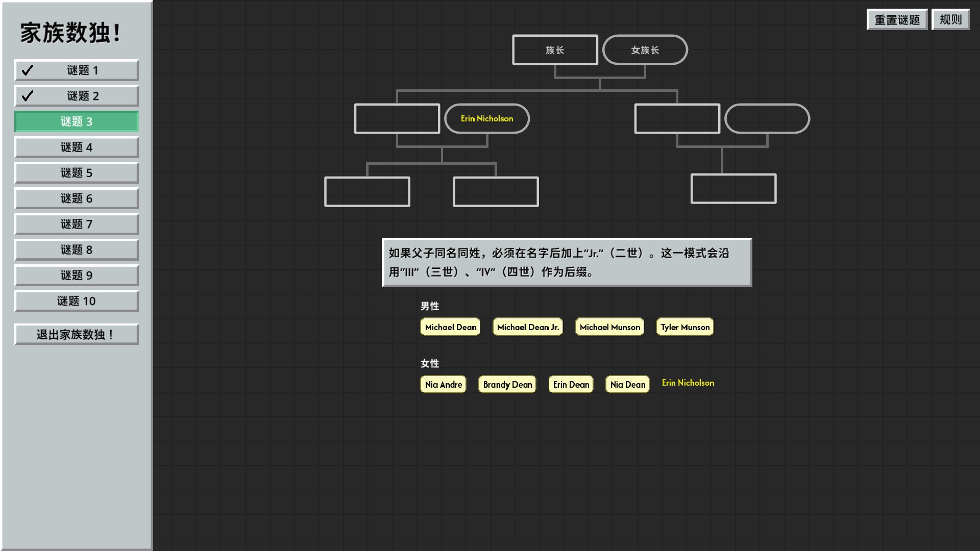Viewport: 980px width, 551px height.
Task: Go to 谜题 10
Action: 77,301
